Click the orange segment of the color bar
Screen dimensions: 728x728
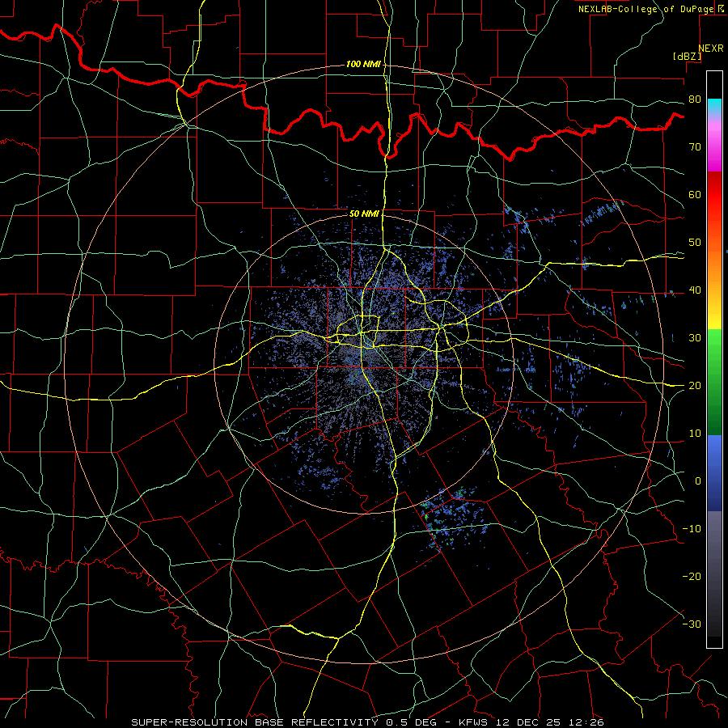click(x=714, y=260)
